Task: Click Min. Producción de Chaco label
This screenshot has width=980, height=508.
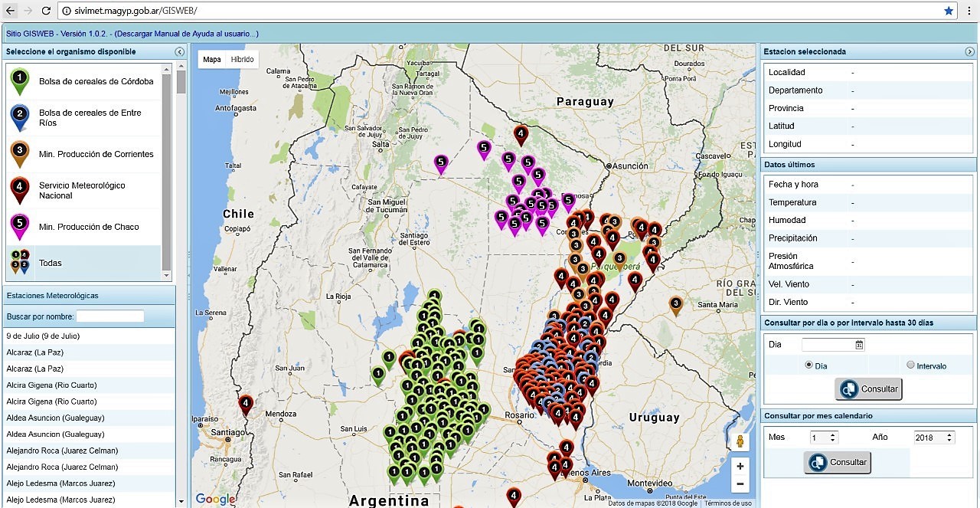Action: tap(89, 227)
